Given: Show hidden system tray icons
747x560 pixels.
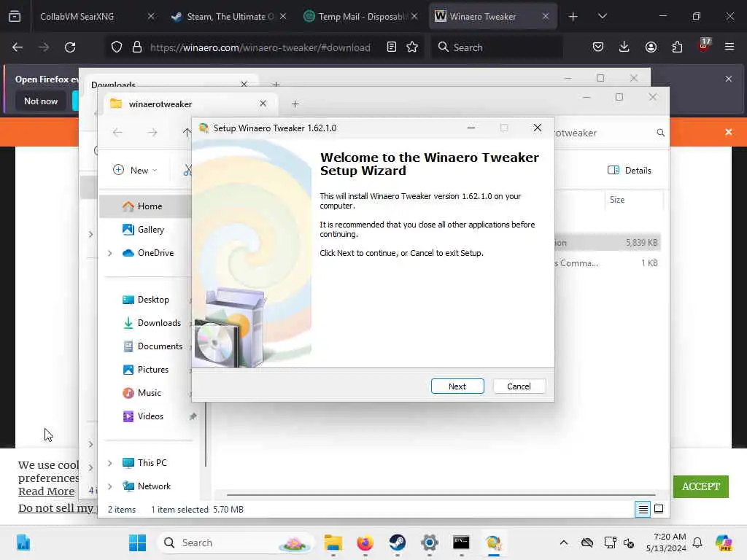Looking at the screenshot, I should tap(564, 542).
